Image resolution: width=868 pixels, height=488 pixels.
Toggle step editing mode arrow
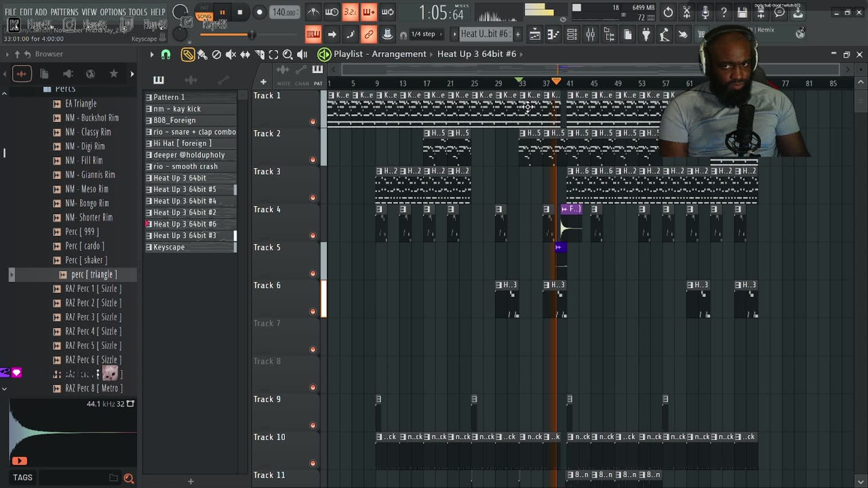[x=332, y=35]
